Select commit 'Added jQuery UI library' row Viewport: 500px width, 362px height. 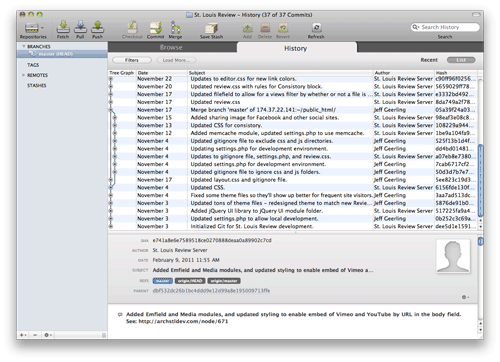[293, 211]
